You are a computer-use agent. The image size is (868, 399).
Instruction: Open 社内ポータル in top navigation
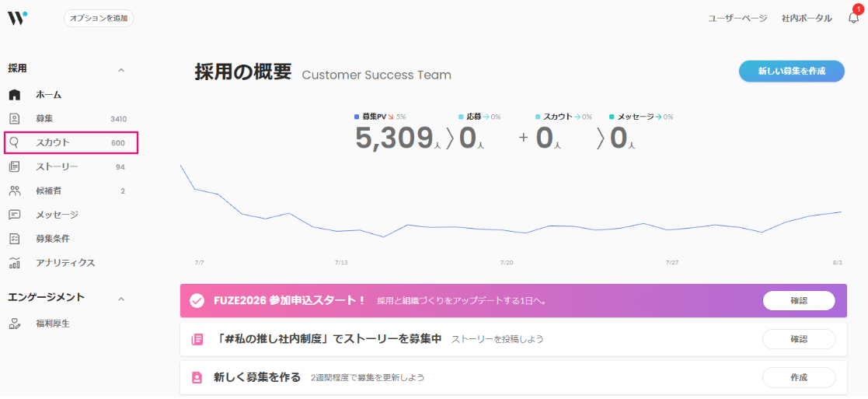pyautogui.click(x=807, y=19)
